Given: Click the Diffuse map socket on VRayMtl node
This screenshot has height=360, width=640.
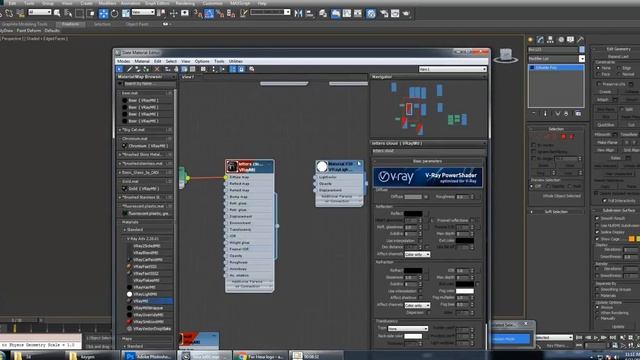Looking at the screenshot, I should (x=226, y=178).
